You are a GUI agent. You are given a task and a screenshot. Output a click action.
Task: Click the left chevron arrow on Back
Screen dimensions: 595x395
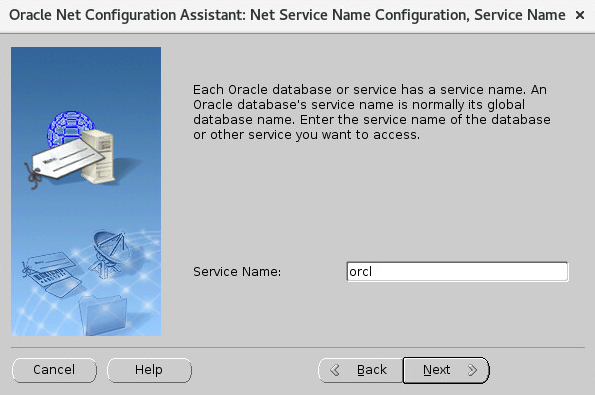coord(335,370)
